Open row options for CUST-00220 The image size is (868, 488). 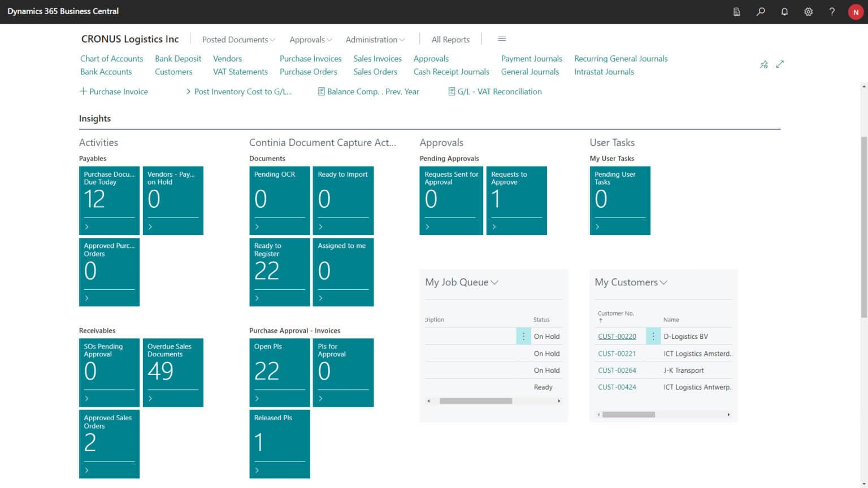point(653,336)
